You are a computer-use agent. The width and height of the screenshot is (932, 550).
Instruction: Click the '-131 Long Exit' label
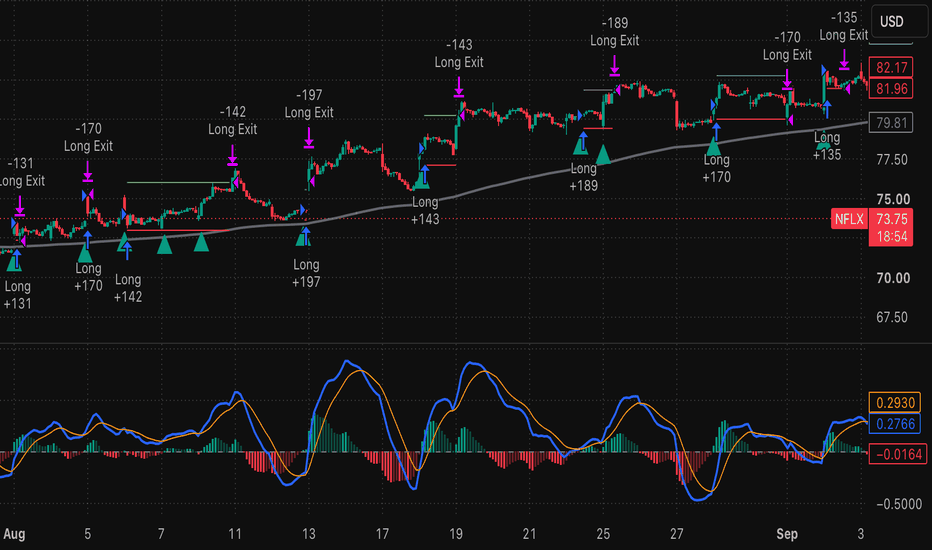click(x=21, y=172)
